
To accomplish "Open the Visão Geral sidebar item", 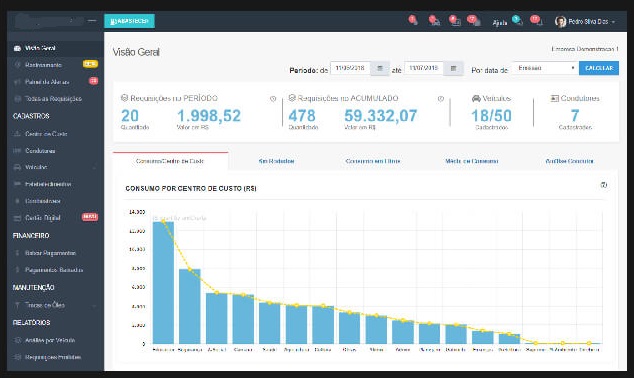I will click(x=55, y=48).
